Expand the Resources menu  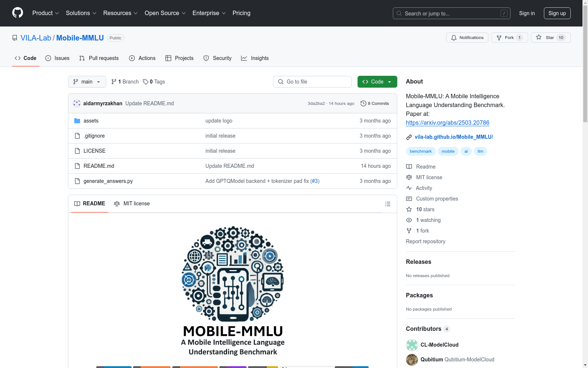tap(121, 13)
